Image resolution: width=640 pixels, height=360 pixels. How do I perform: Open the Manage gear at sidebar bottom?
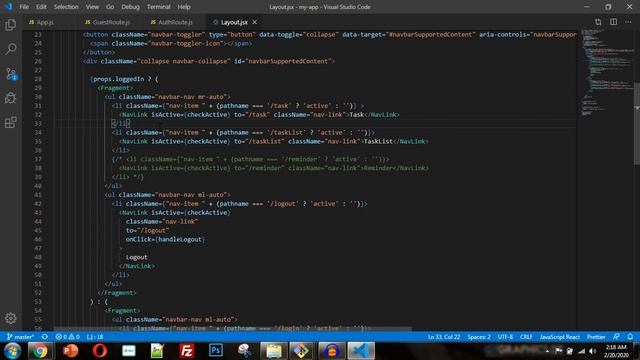11,318
